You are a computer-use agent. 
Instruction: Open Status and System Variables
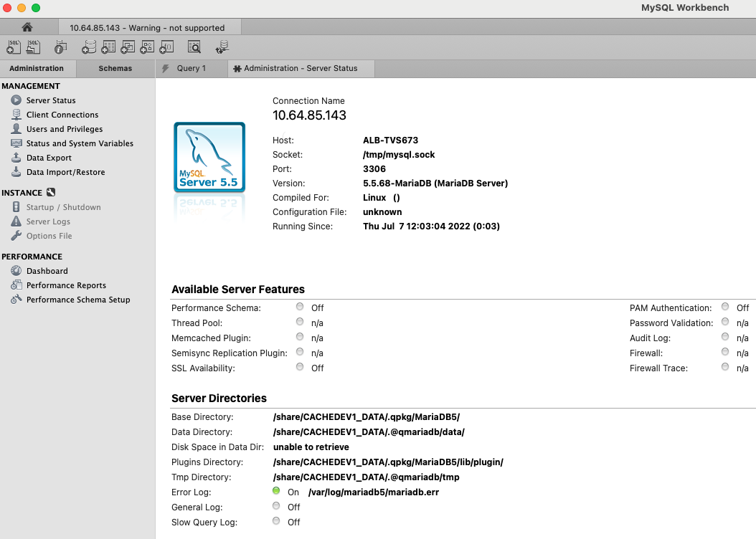80,143
